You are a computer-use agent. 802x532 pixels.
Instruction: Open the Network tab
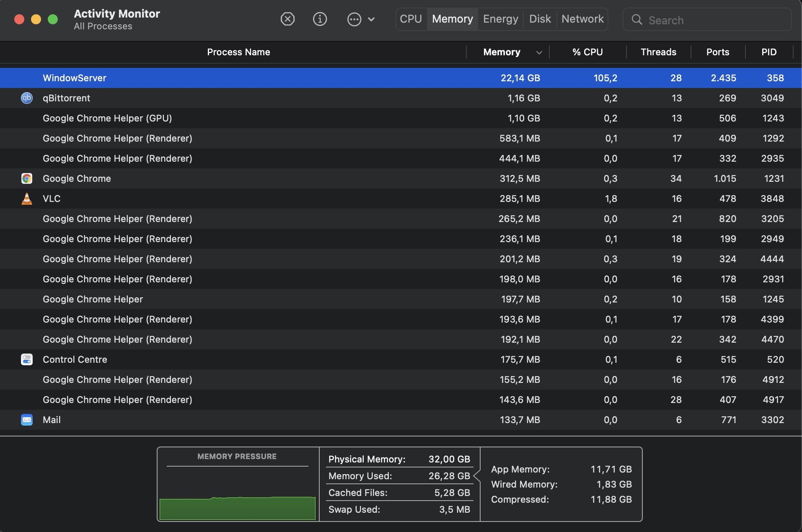(582, 19)
